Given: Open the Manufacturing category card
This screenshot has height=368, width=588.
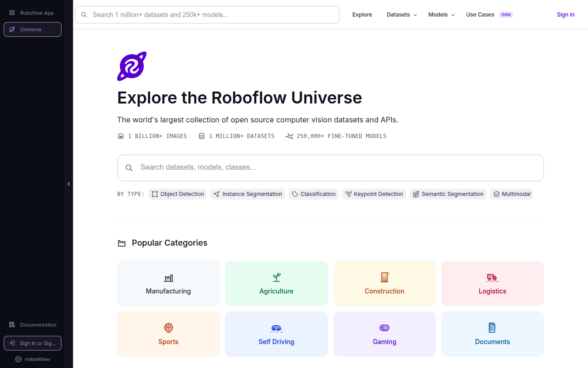Looking at the screenshot, I should (x=168, y=283).
